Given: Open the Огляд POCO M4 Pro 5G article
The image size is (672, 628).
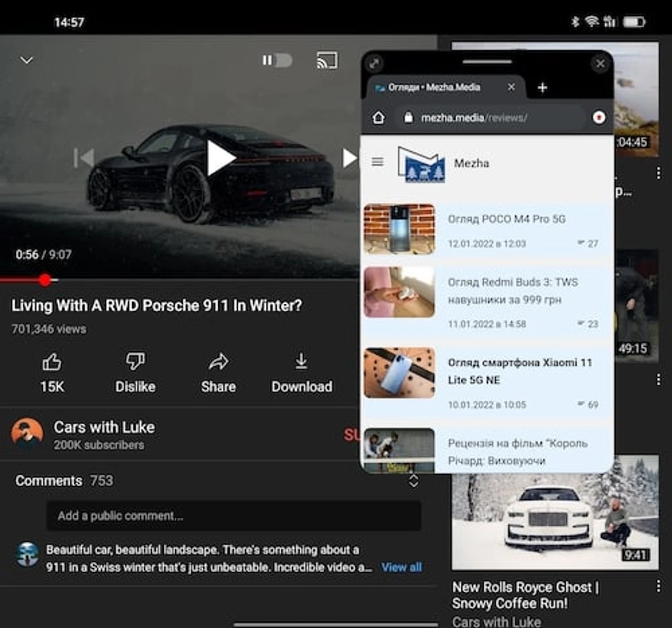Looking at the screenshot, I should tap(506, 219).
